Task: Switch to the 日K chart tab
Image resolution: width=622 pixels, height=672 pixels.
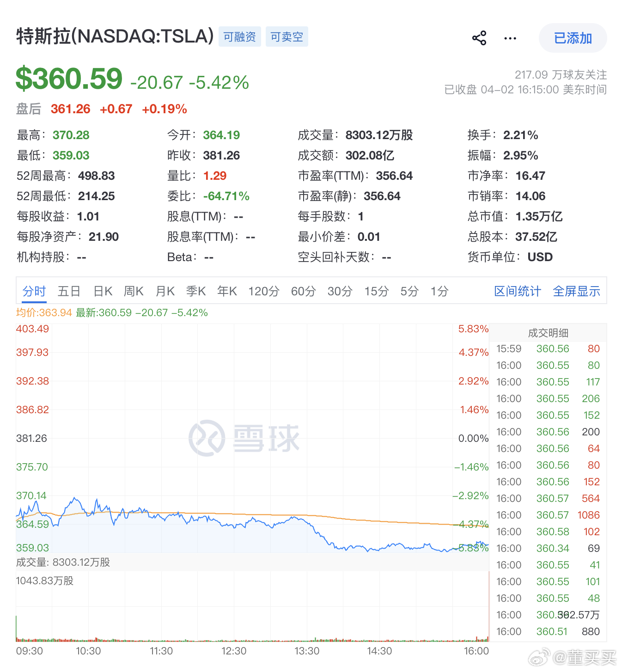Action: pos(103,291)
